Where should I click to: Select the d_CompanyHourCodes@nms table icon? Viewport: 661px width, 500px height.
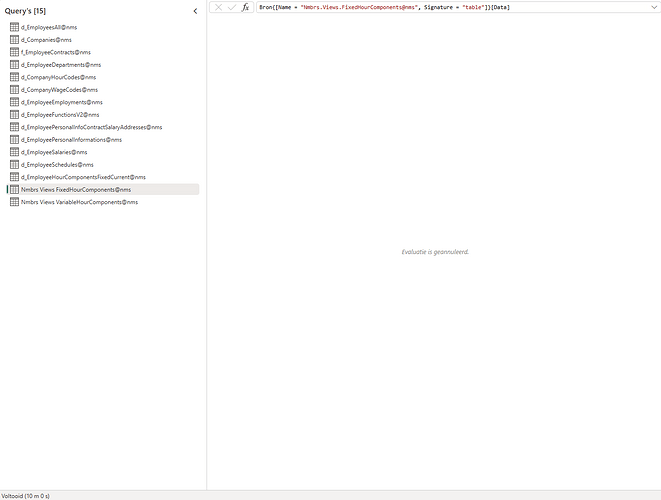coord(14,77)
